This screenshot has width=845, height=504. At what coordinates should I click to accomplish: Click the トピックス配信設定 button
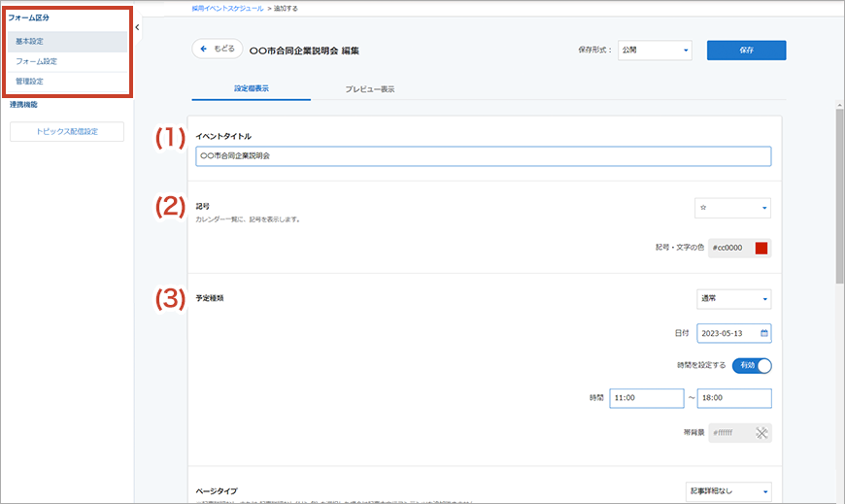(67, 132)
